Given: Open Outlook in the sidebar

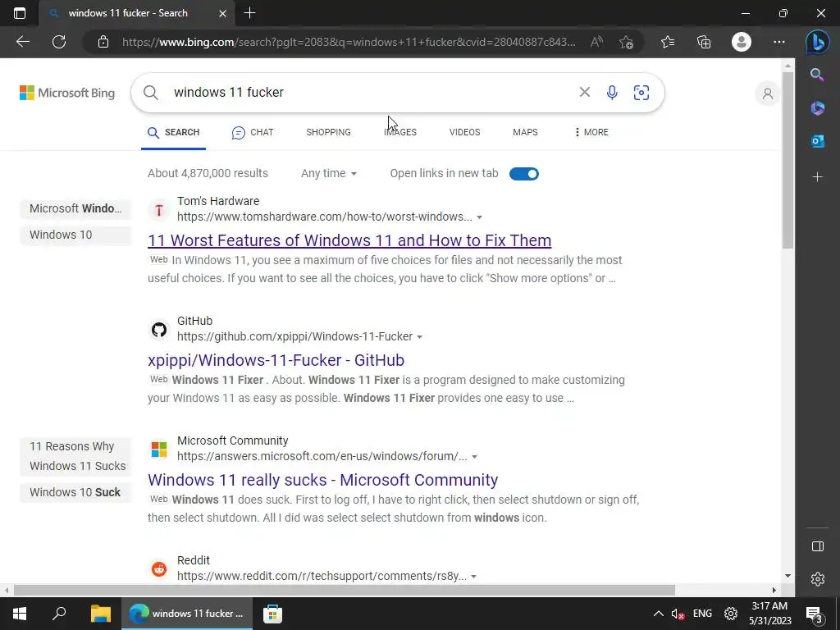Looking at the screenshot, I should pyautogui.click(x=818, y=141).
